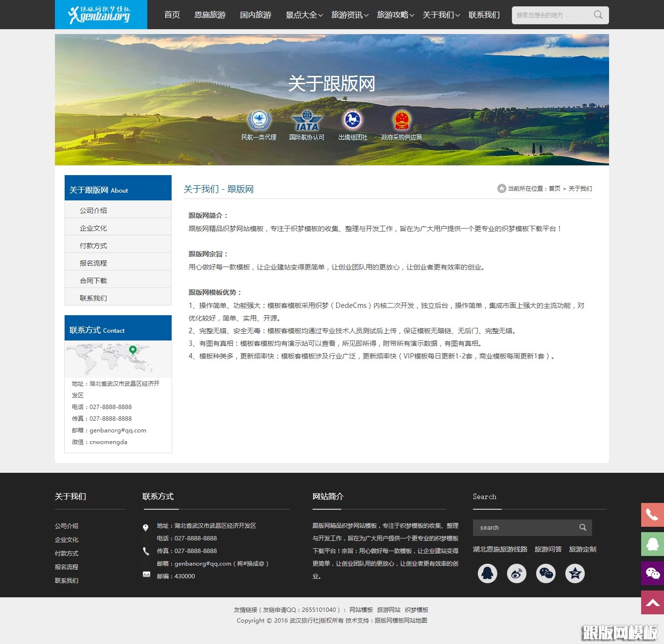This screenshot has height=644, width=664.
Task: Select 国内旅游 in the navigation bar
Action: click(255, 15)
